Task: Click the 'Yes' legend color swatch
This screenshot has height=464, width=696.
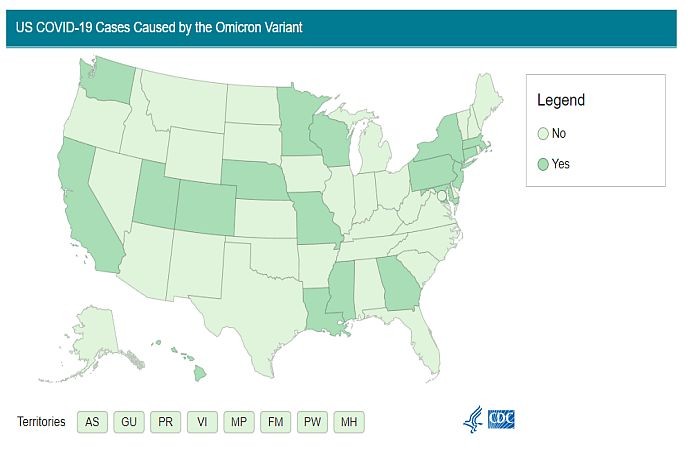Action: click(x=543, y=164)
